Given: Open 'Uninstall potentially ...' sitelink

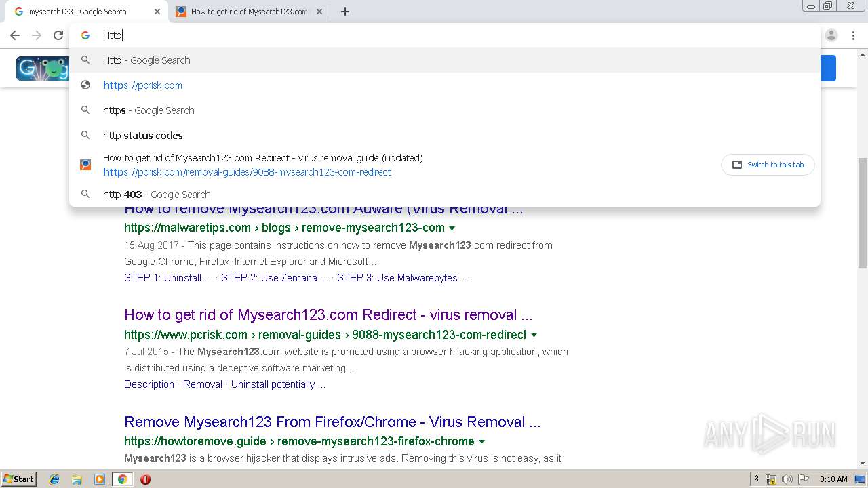Looking at the screenshot, I should tap(278, 384).
